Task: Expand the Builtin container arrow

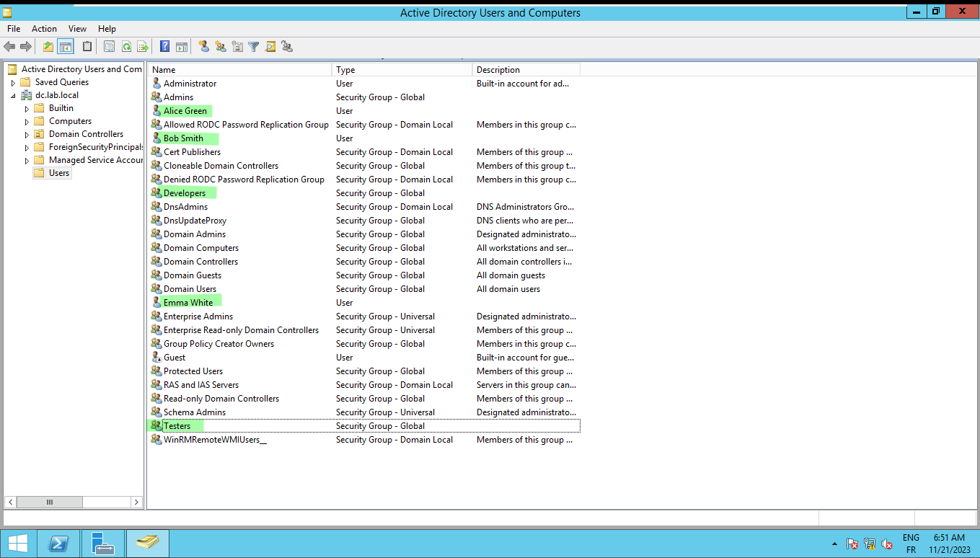Action: pyautogui.click(x=27, y=108)
